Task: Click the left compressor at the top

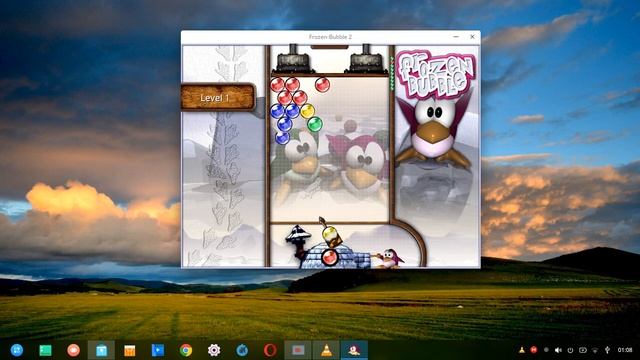Action: point(293,59)
